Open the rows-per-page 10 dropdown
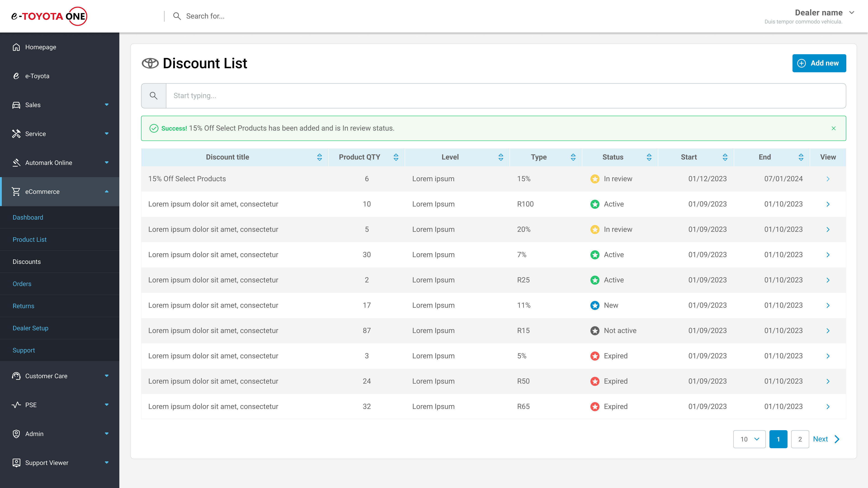Image resolution: width=868 pixels, height=488 pixels. pos(749,439)
